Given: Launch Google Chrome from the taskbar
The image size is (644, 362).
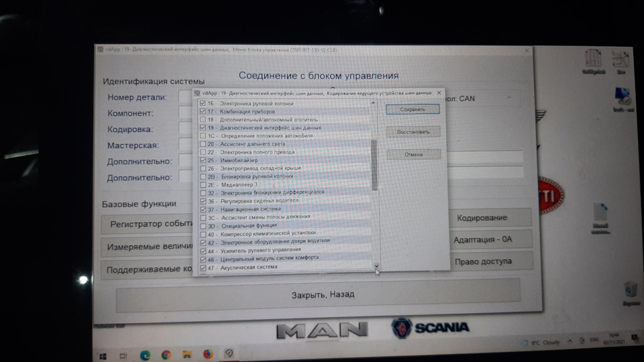Looking at the screenshot, I should 166,355.
